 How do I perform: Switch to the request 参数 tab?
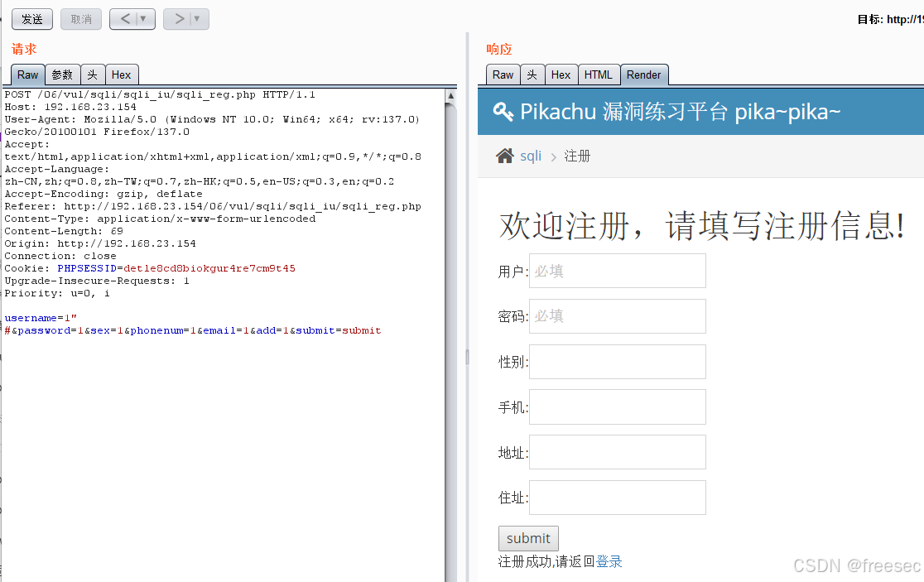(x=62, y=75)
